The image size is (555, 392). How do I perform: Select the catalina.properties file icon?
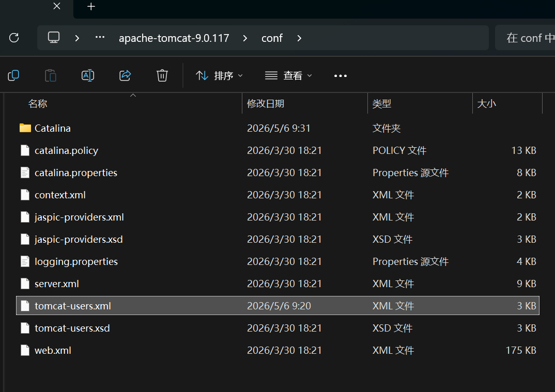click(25, 173)
